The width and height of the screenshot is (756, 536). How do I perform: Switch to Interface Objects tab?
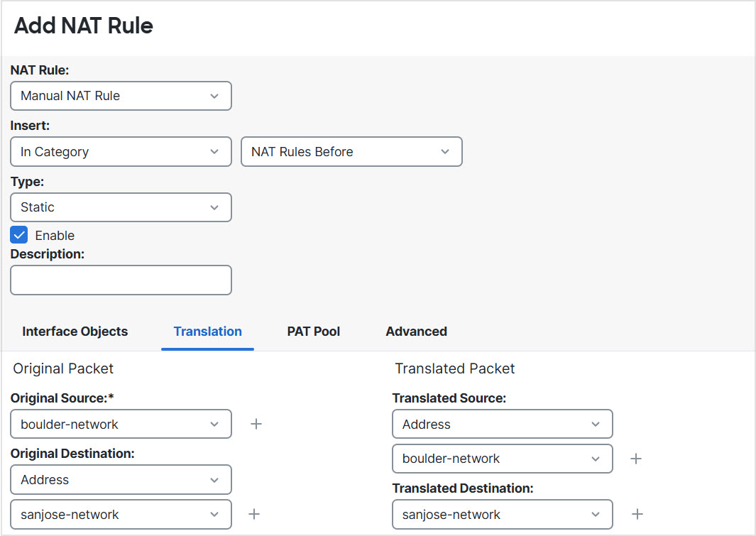pos(75,332)
